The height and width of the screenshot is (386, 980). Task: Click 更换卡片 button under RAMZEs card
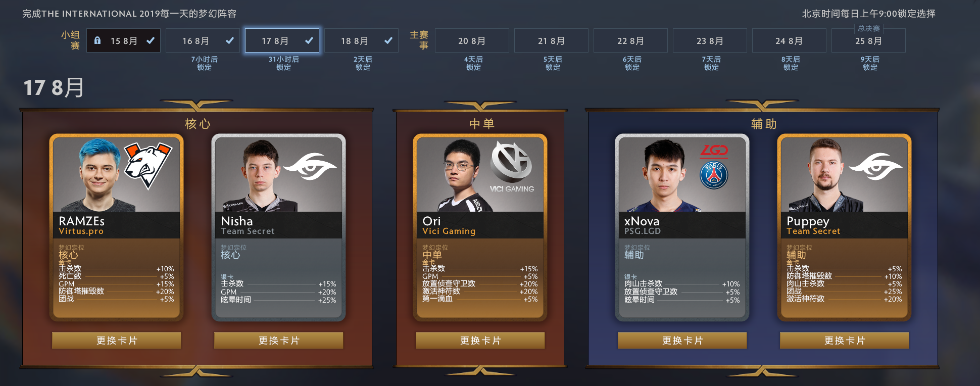pos(117,341)
